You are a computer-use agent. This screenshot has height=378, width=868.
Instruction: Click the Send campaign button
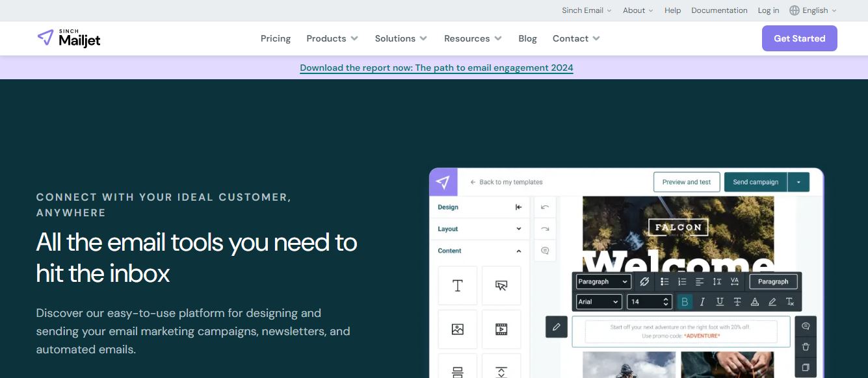click(x=756, y=182)
